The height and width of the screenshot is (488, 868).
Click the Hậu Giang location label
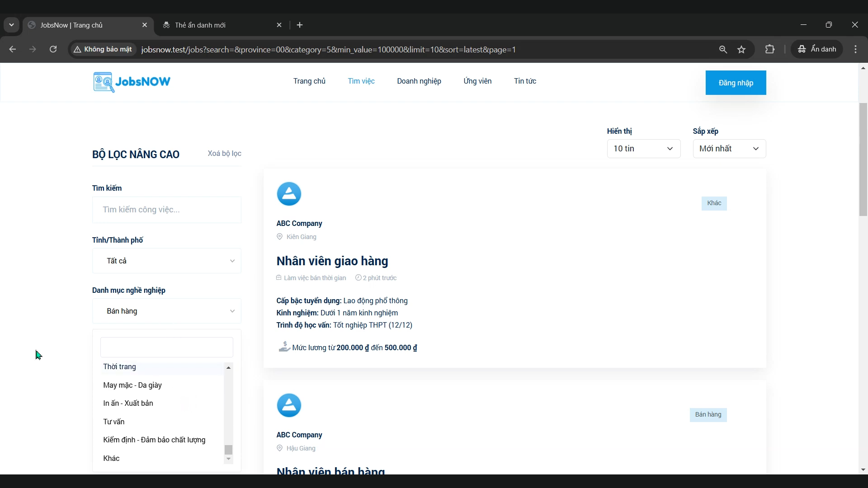point(301,448)
